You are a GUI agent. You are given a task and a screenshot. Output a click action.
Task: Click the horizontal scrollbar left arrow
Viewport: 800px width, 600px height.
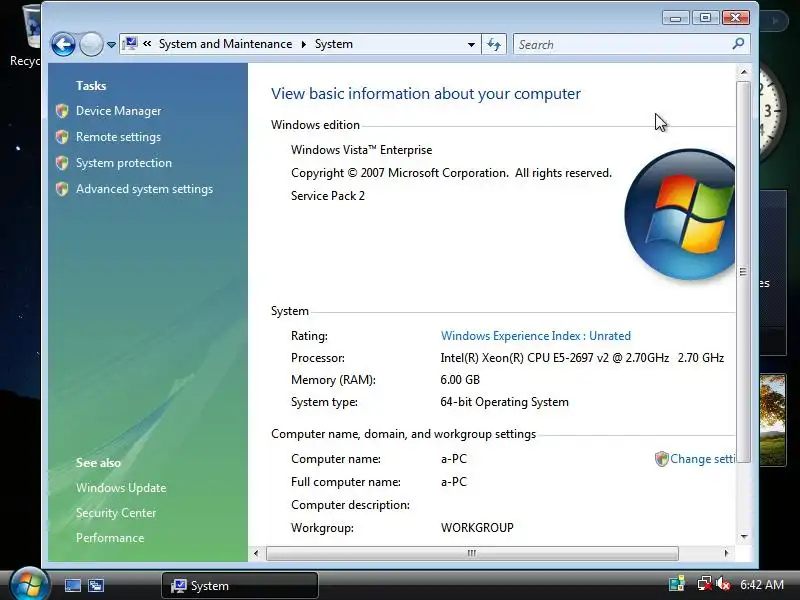[256, 553]
